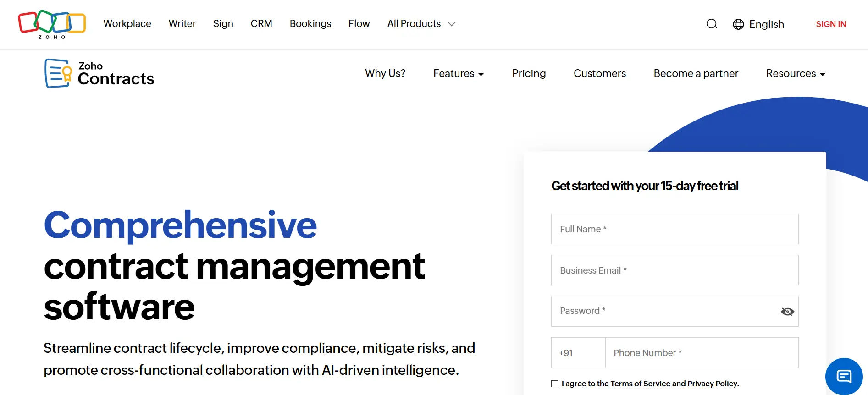Click the SIGN IN link

tap(831, 24)
